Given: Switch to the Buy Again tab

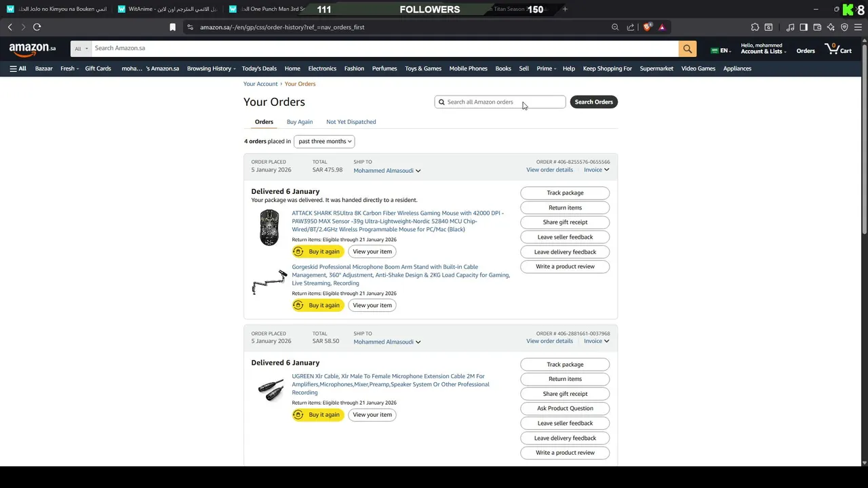Looking at the screenshot, I should (300, 122).
